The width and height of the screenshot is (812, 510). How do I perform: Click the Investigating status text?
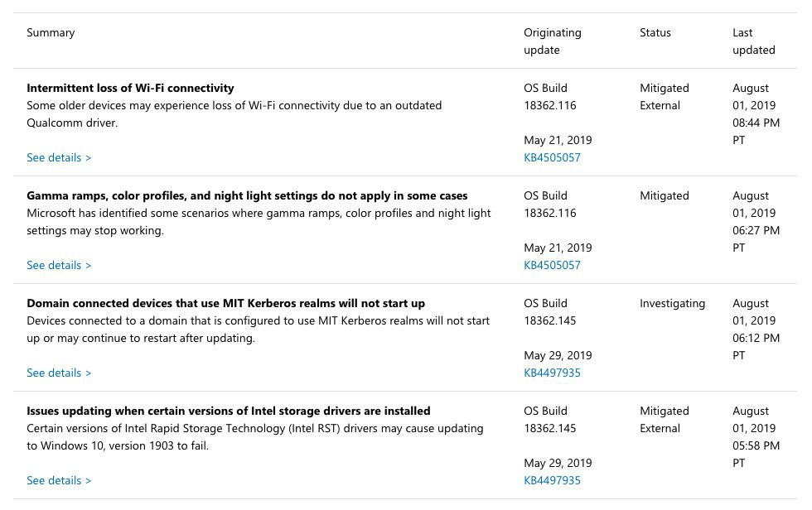pos(672,303)
